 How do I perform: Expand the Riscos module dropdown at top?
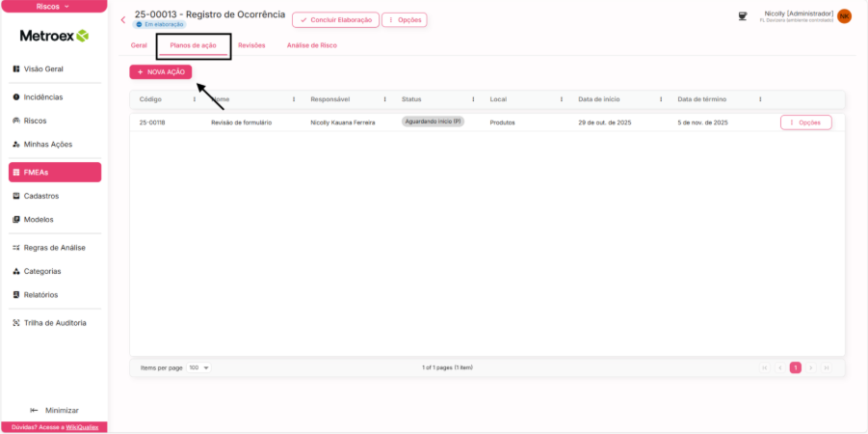click(x=54, y=6)
